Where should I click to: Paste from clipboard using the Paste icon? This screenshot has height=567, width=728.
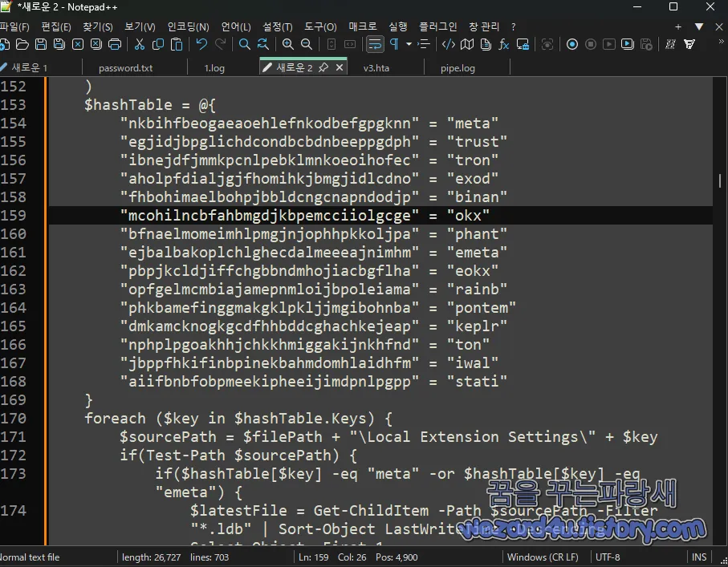(x=177, y=45)
